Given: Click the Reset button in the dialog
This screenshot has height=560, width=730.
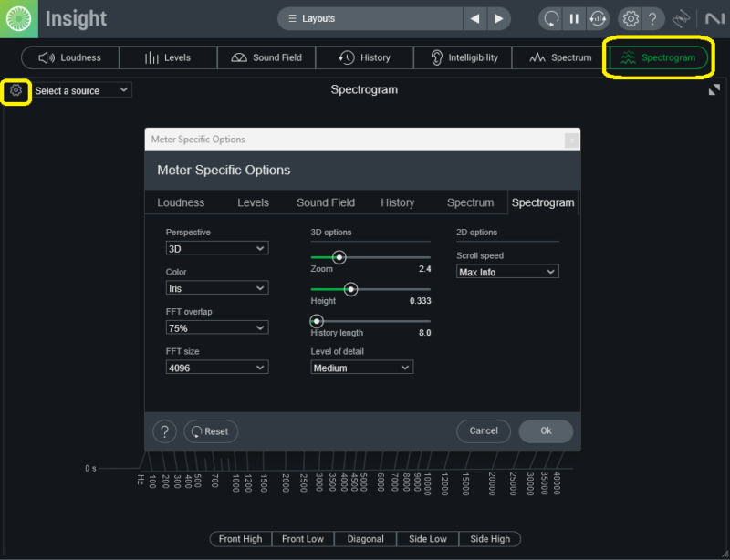Looking at the screenshot, I should point(211,431).
